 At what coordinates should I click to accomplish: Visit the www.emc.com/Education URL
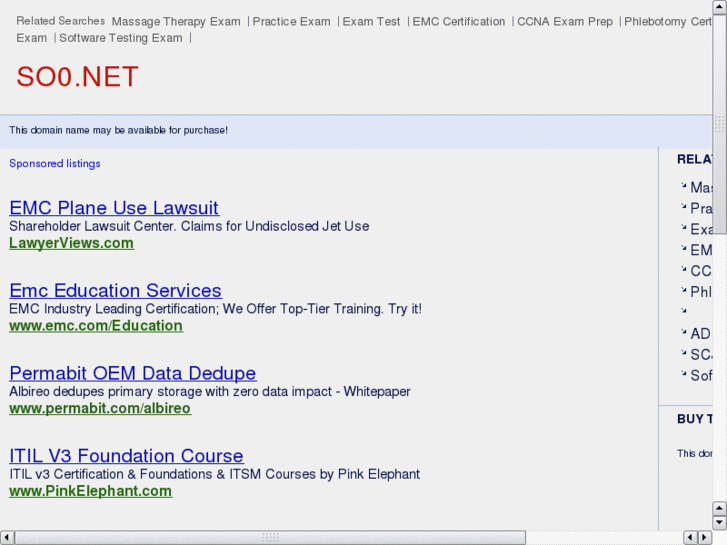click(x=96, y=326)
